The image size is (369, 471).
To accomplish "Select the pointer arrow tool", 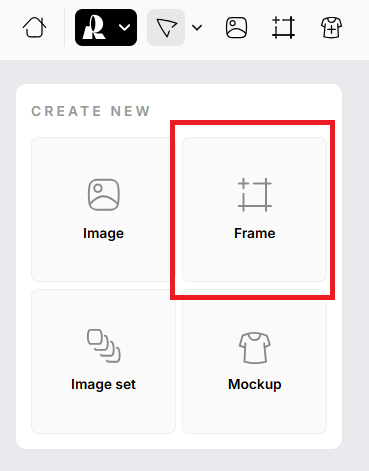I will [x=166, y=27].
